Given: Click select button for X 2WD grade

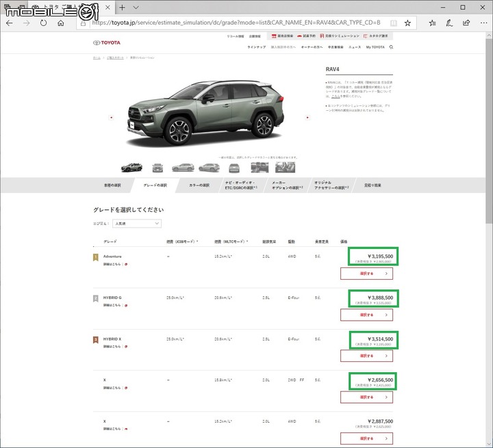Looking at the screenshot, I should [x=366, y=397].
